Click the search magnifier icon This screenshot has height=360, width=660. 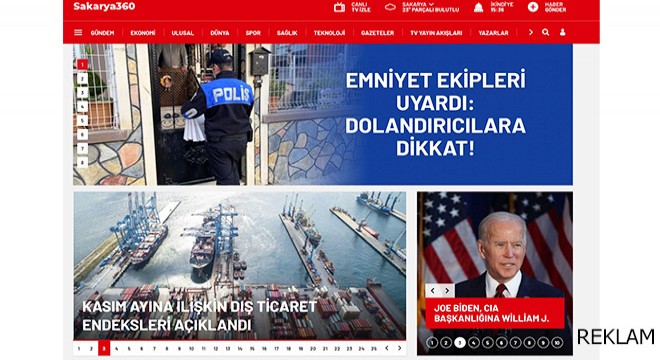pyautogui.click(x=546, y=32)
